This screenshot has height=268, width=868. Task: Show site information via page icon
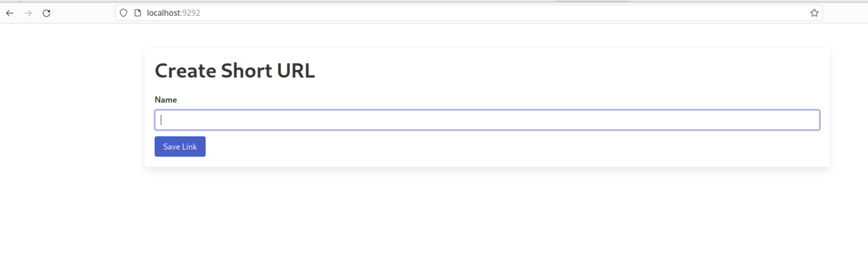(x=138, y=13)
